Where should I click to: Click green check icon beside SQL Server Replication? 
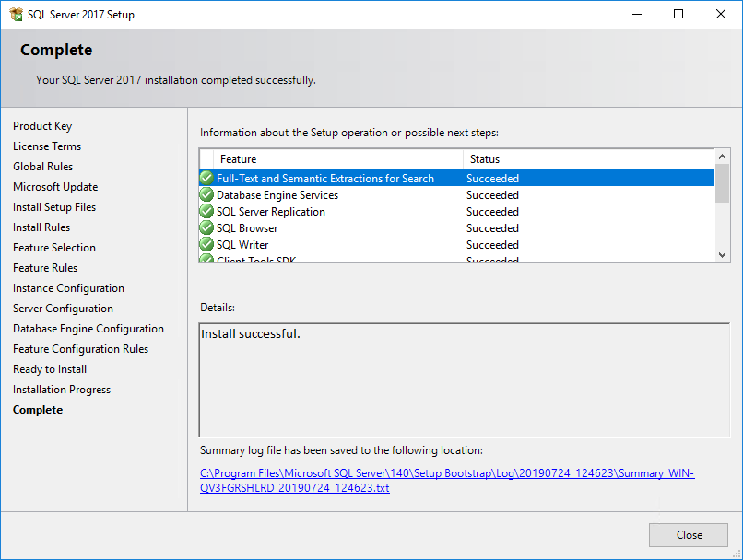coord(206,211)
